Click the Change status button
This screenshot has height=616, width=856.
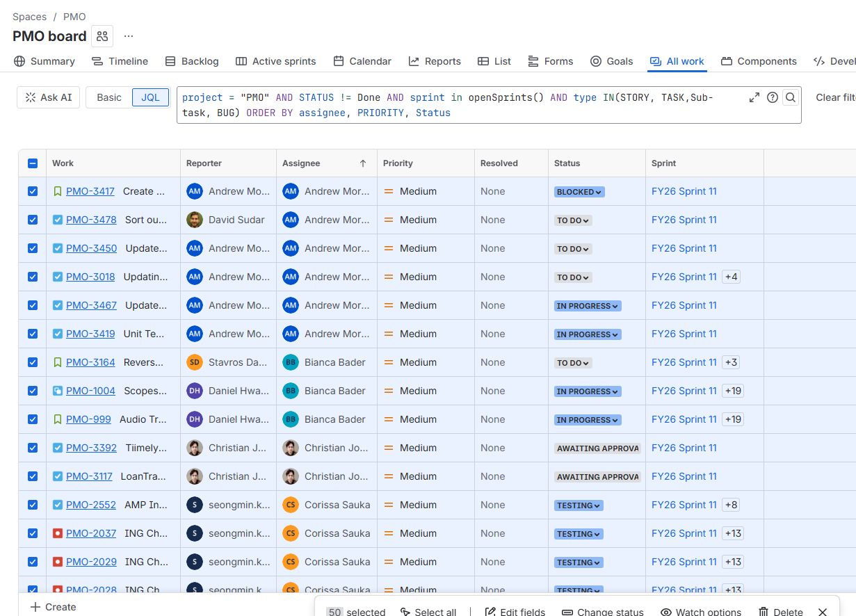[602, 612]
